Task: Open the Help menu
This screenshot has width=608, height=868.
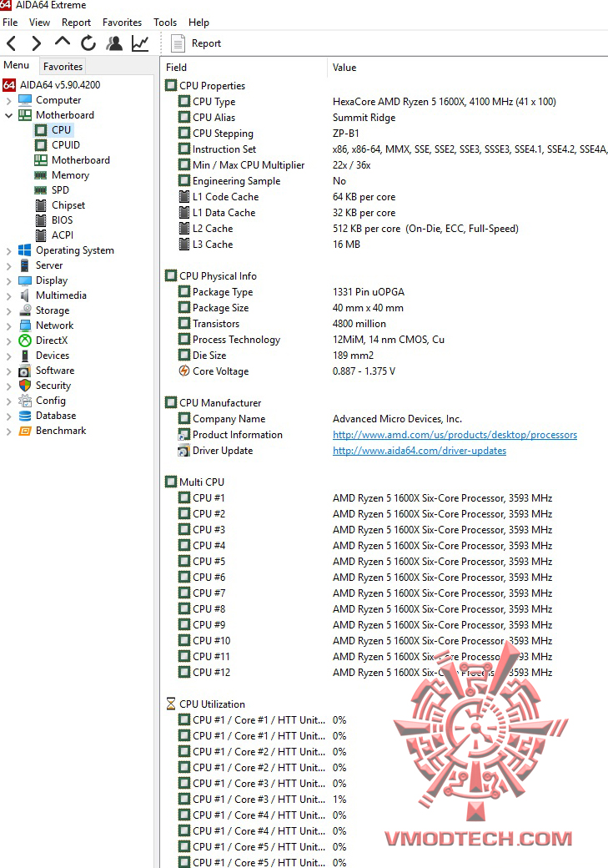Action: tap(198, 23)
